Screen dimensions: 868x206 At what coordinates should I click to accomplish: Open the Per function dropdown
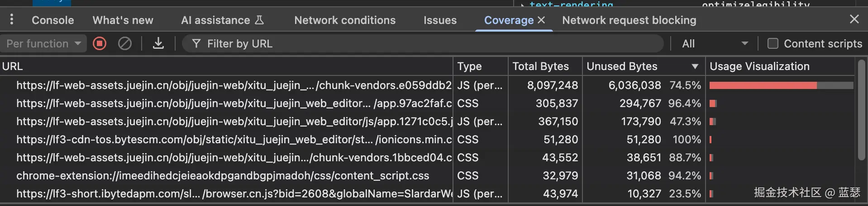[43, 44]
